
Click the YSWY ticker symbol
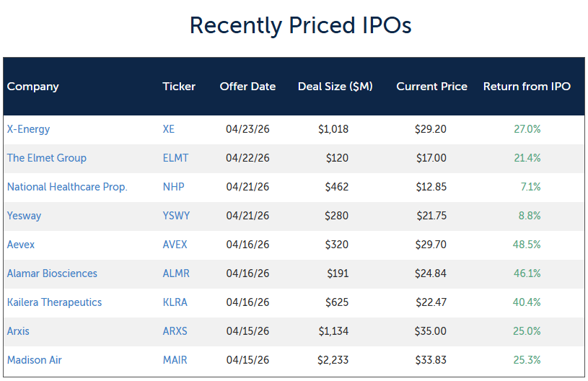point(176,216)
